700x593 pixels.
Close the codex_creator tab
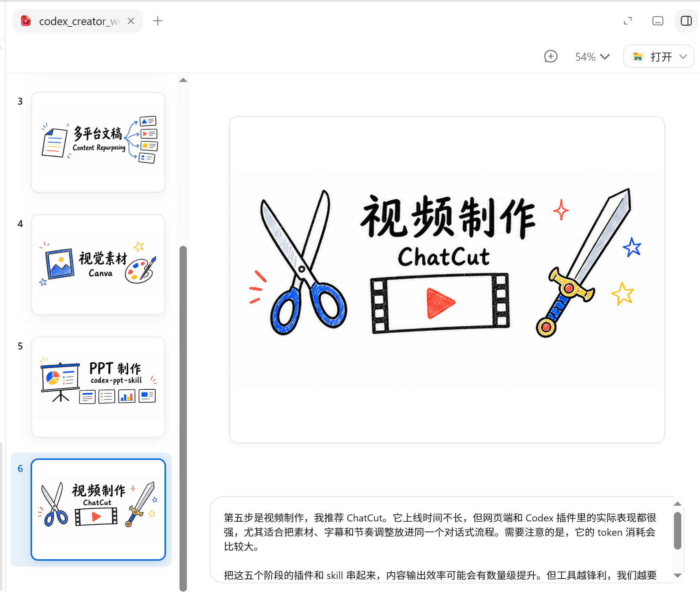[x=131, y=21]
